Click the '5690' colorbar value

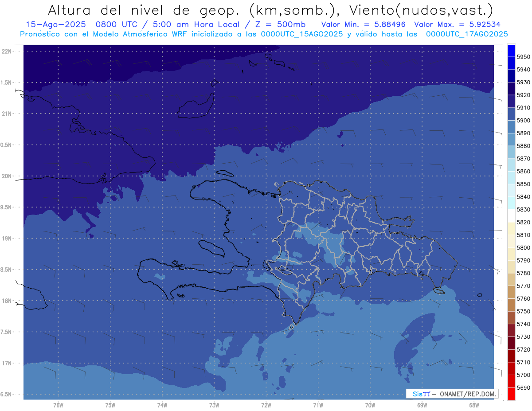[523, 388]
